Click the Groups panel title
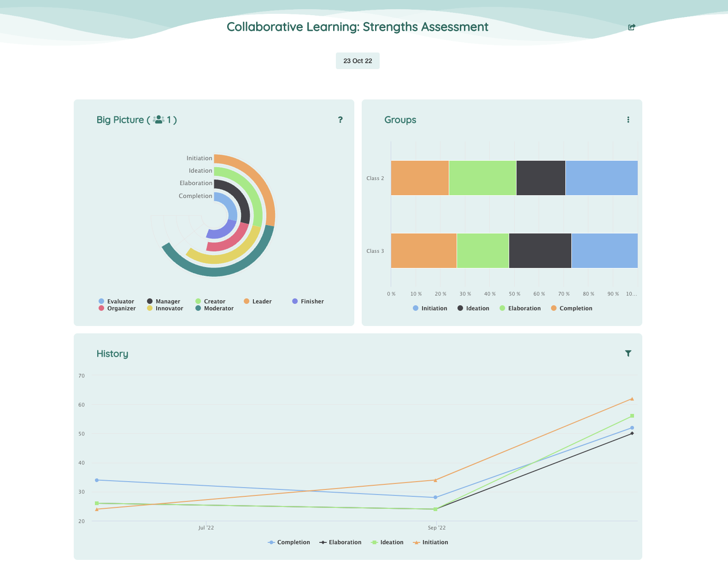 400,120
